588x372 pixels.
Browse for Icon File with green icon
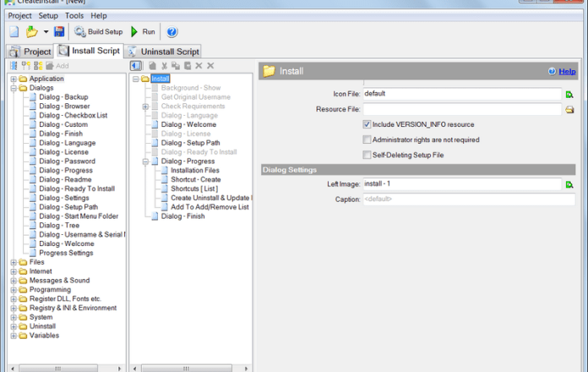coord(569,95)
